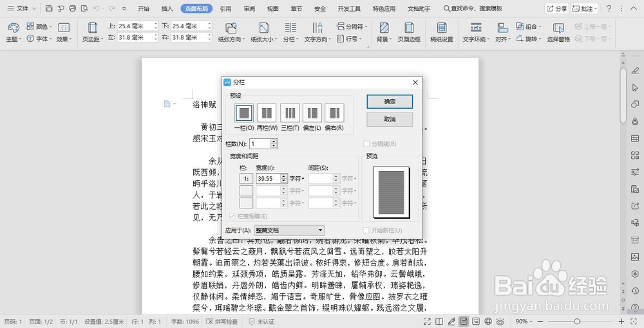Open the 页面边框 page border tool
This screenshot has width=644, height=328.
click(x=409, y=32)
